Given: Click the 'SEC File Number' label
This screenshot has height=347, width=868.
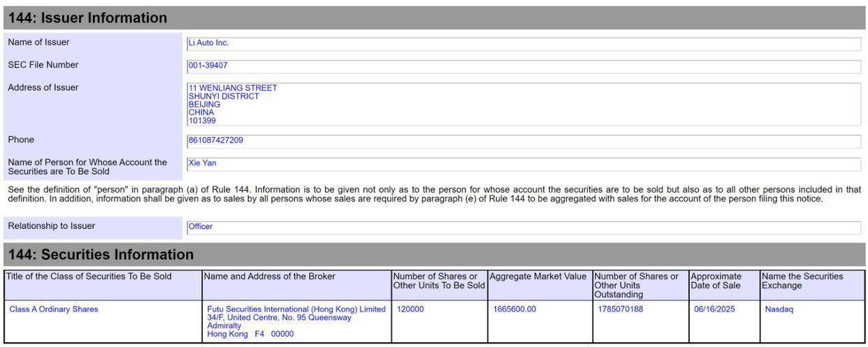Looking at the screenshot, I should coord(43,65).
